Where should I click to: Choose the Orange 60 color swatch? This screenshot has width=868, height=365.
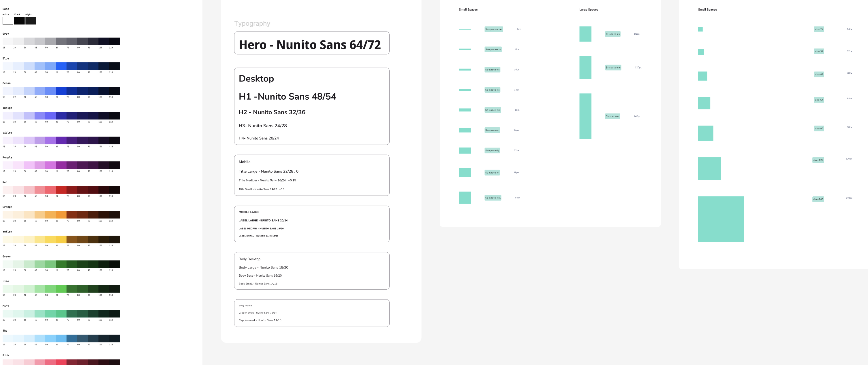pos(61,215)
